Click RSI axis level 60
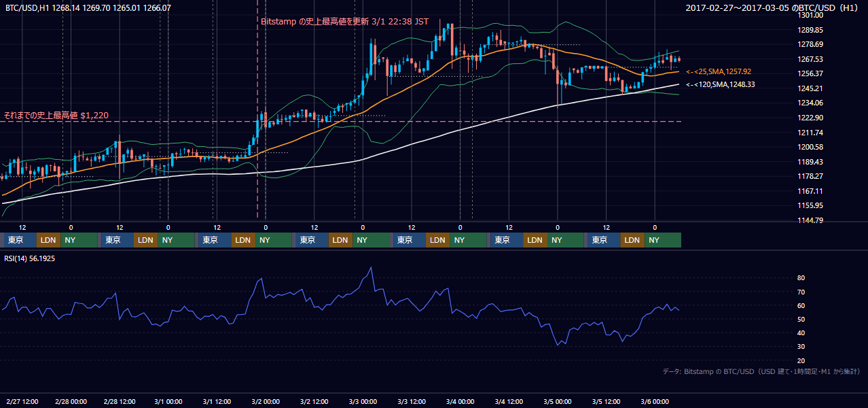The image size is (868, 408). click(801, 305)
